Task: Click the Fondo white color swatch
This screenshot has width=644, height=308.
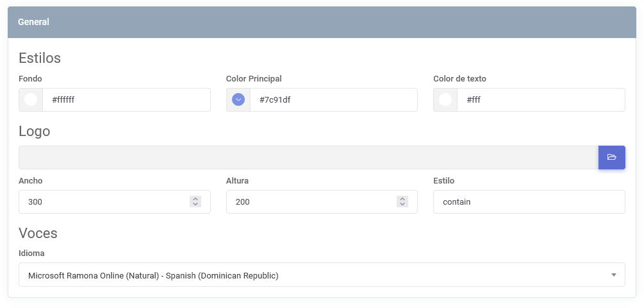Action: click(x=31, y=100)
